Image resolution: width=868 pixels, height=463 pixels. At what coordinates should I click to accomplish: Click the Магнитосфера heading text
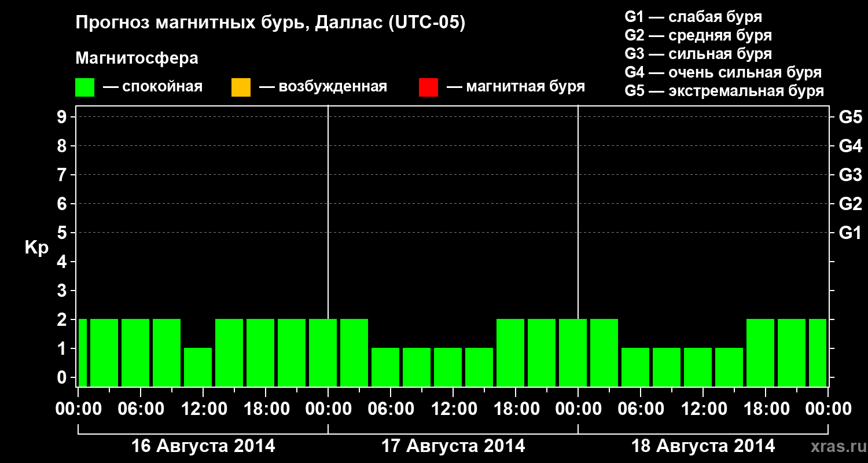(137, 58)
